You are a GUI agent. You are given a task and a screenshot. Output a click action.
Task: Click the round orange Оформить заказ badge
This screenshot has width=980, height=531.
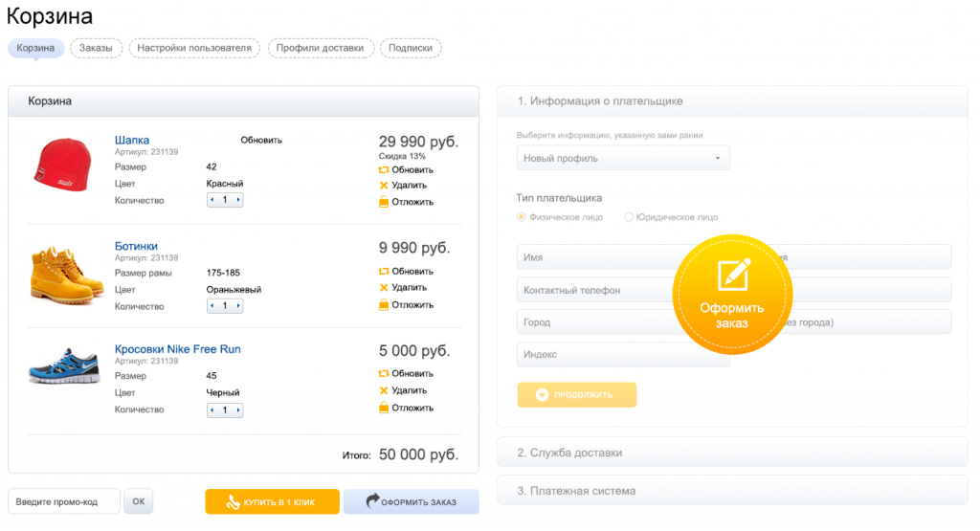tap(732, 295)
